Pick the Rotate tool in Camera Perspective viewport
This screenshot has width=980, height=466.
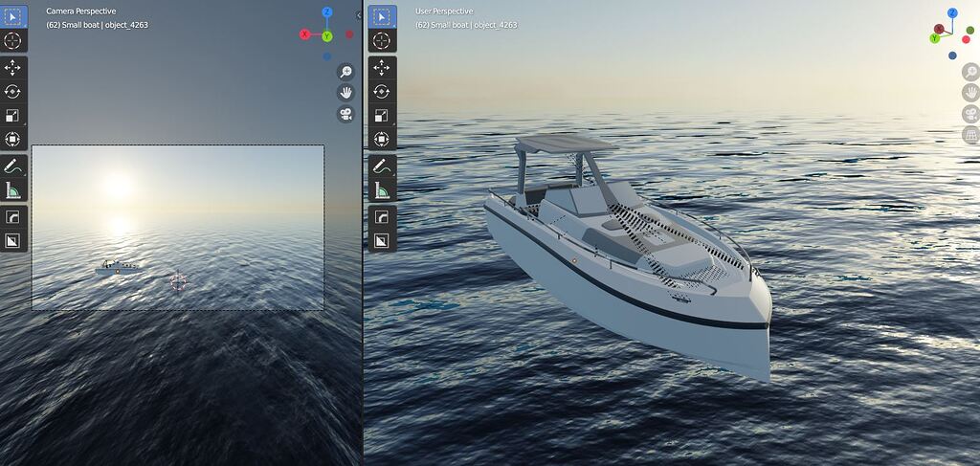pyautogui.click(x=12, y=92)
